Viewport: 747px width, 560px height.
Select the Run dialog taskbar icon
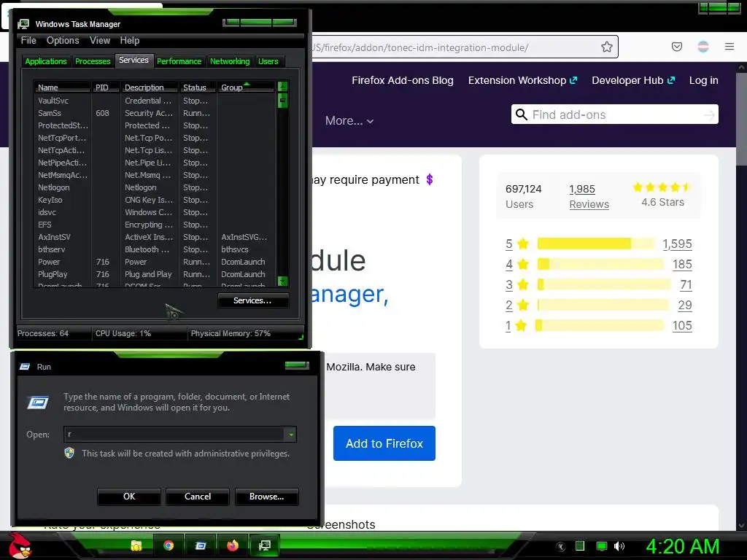click(x=201, y=545)
